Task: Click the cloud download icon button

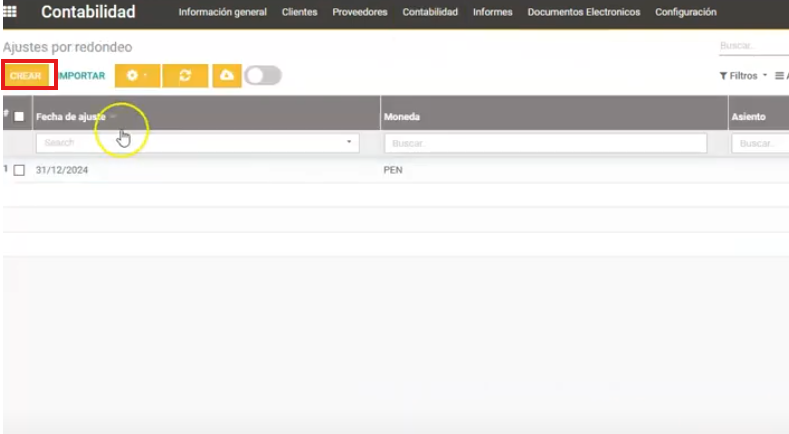Action: click(x=227, y=76)
